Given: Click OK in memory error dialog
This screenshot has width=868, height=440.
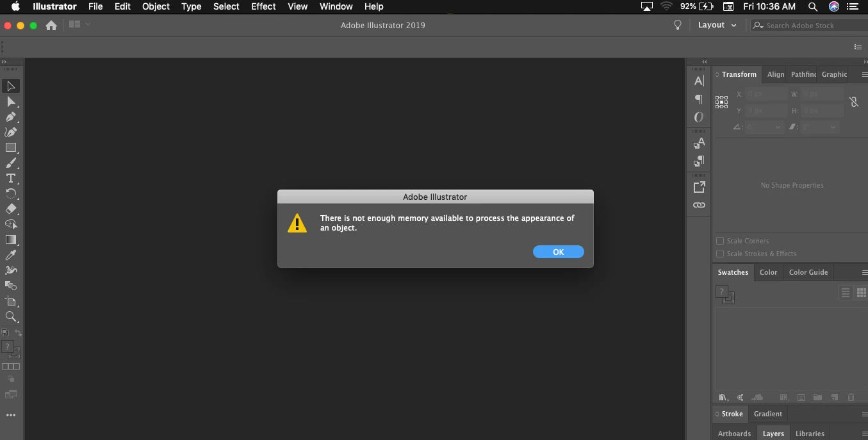Looking at the screenshot, I should 559,252.
